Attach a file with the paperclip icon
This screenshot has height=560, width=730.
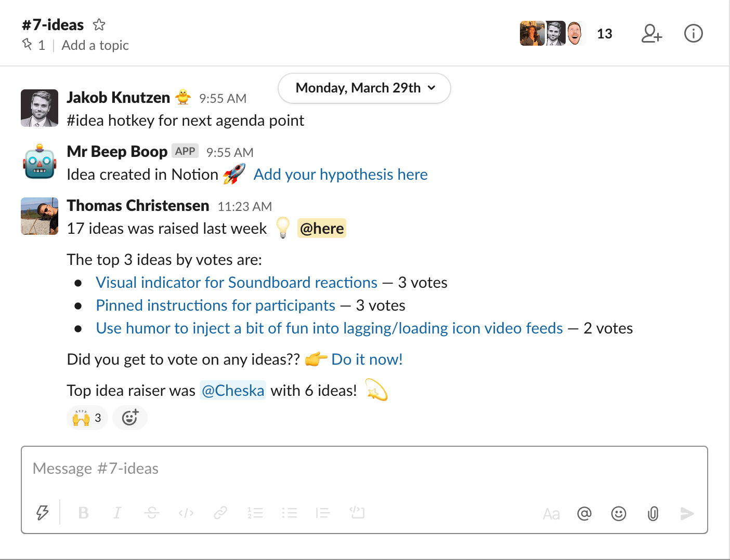653,513
